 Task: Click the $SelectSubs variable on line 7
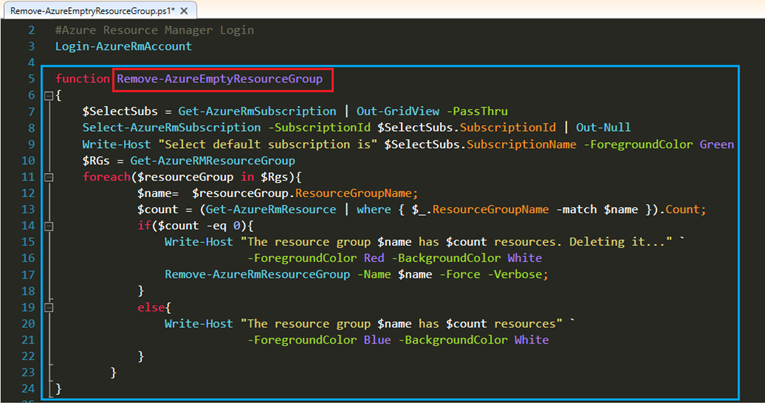coord(120,111)
